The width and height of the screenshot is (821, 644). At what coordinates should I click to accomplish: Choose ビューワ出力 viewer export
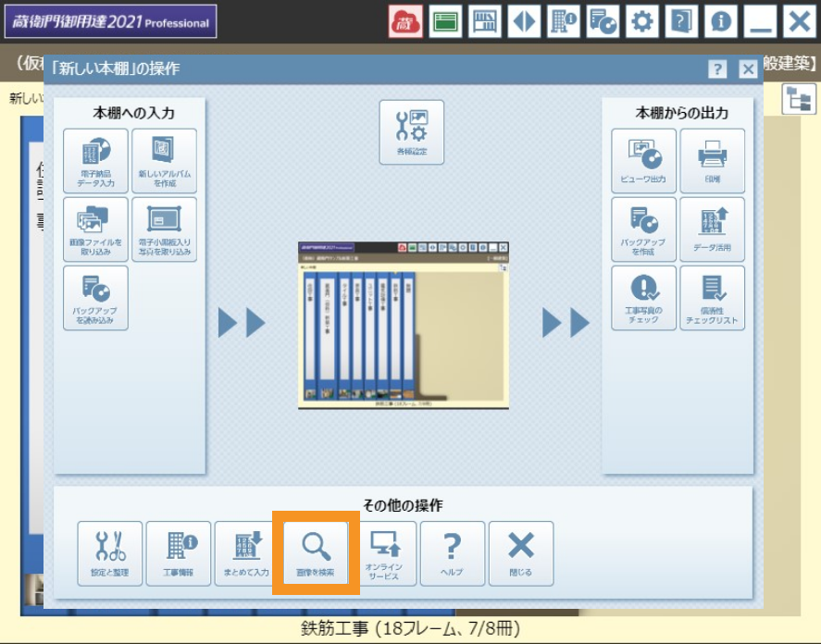tap(643, 161)
